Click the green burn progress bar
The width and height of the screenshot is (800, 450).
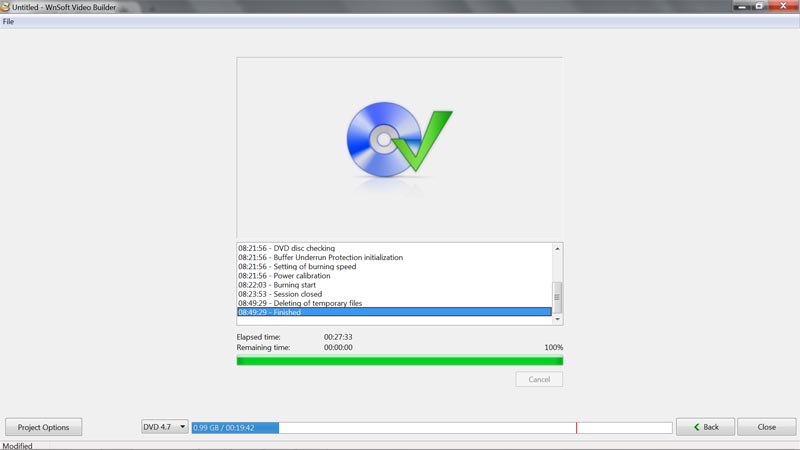[399, 361]
